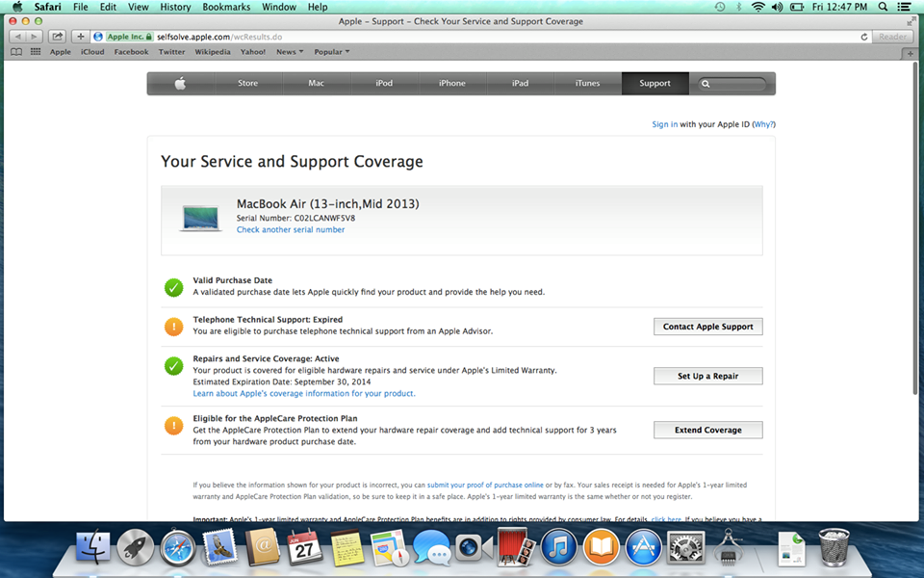Focus the Apple site search field
Screen dimensions: 924x578
(732, 84)
